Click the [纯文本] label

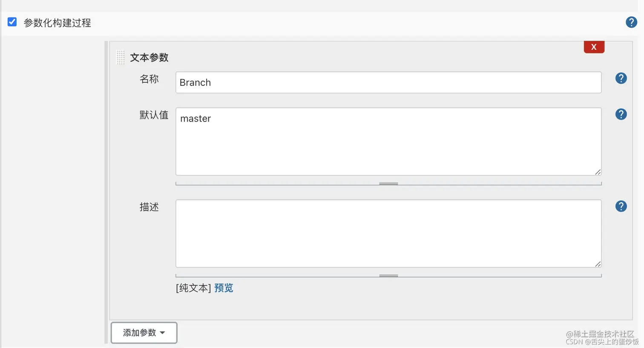[193, 288]
